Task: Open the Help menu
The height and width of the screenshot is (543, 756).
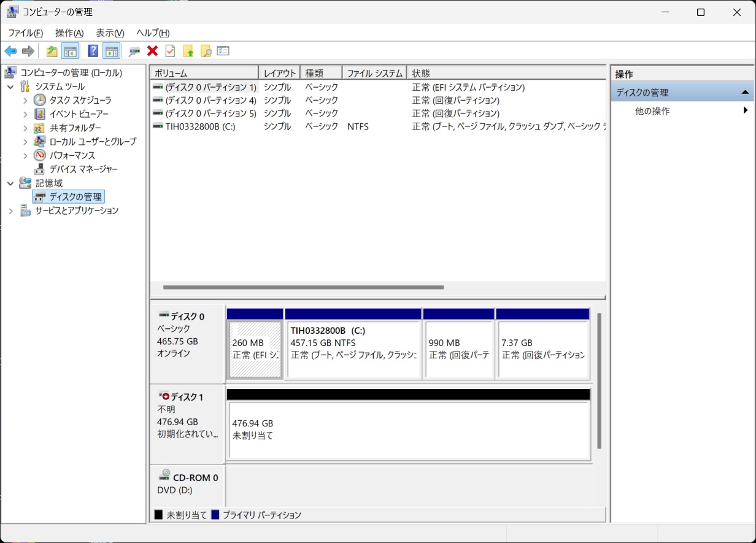Action: pyautogui.click(x=152, y=33)
